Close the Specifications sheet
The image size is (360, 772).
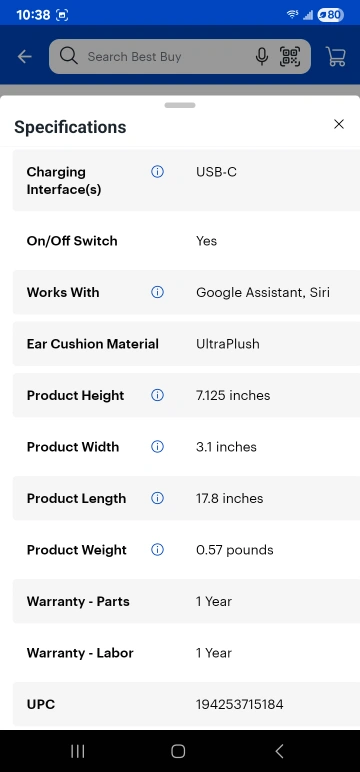tap(339, 124)
